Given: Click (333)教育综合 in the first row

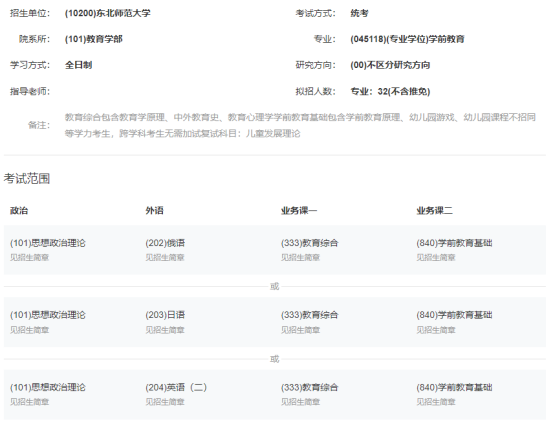Looking at the screenshot, I should click(x=310, y=243).
